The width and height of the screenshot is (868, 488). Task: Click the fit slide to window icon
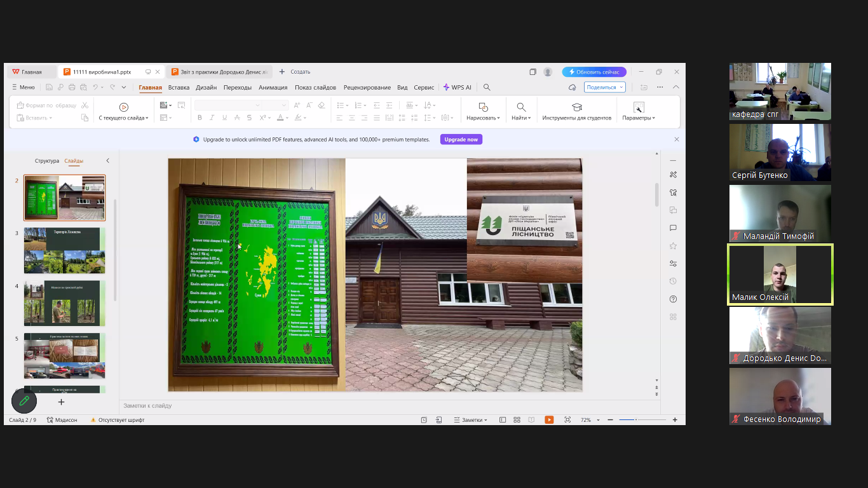[x=567, y=420]
